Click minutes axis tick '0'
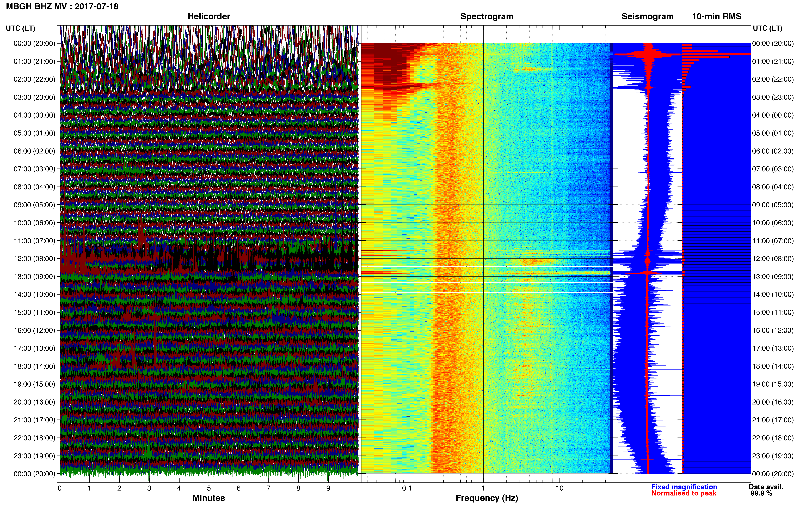This screenshot has width=812, height=508. tap(59, 488)
